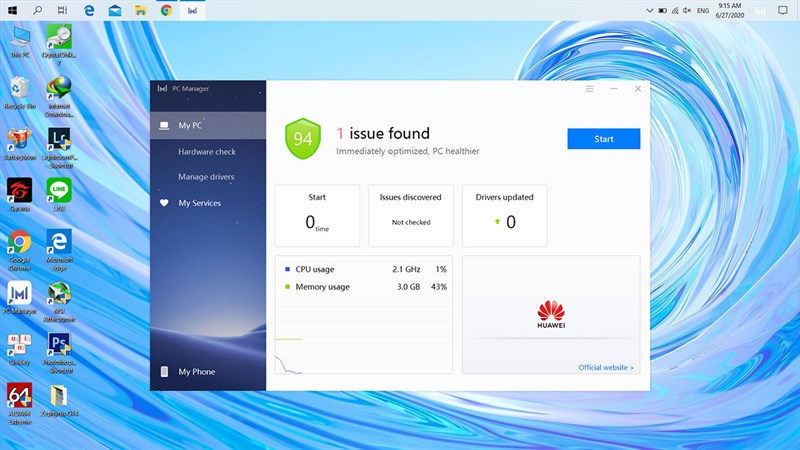
Task: Click the usage history graph
Action: 363,335
